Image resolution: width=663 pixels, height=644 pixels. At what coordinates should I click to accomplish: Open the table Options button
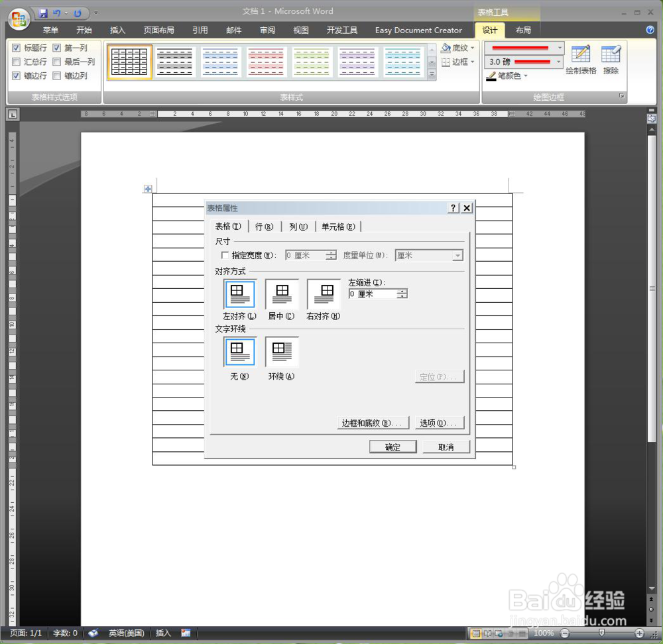coord(440,423)
